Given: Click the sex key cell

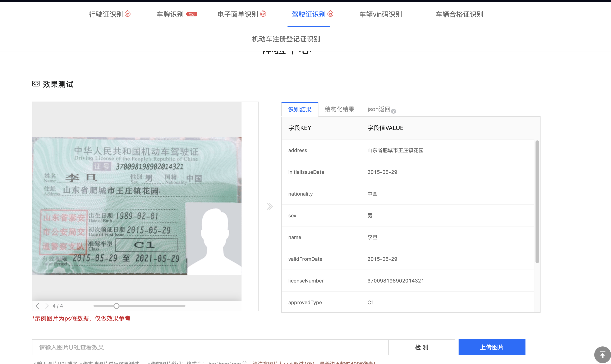Looking at the screenshot, I should tap(292, 216).
